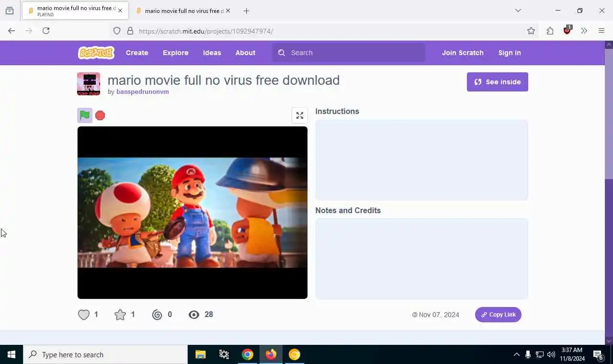
Task: Show hidden system tray icons
Action: (516, 355)
